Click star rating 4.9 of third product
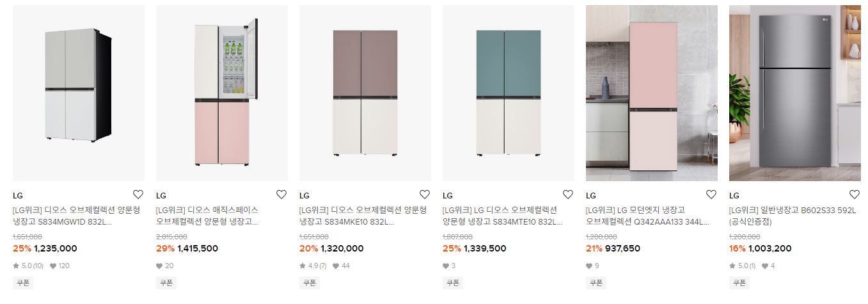Screen dimensions: 868x304 [x=313, y=266]
